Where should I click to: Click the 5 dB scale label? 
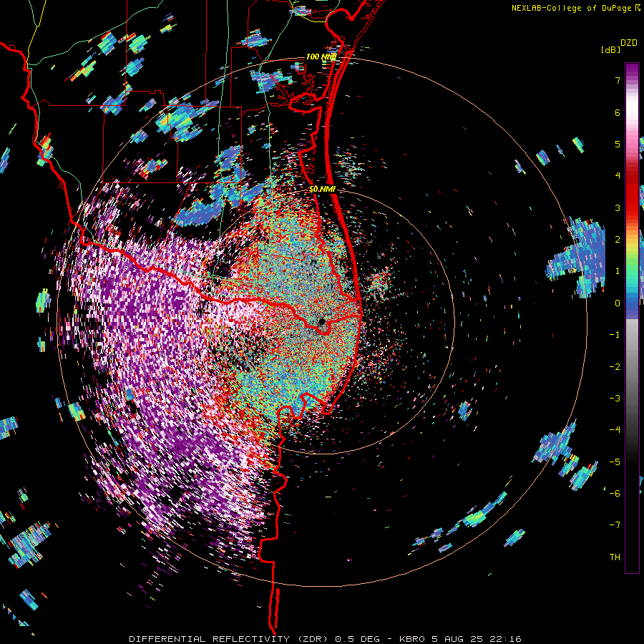tap(618, 144)
